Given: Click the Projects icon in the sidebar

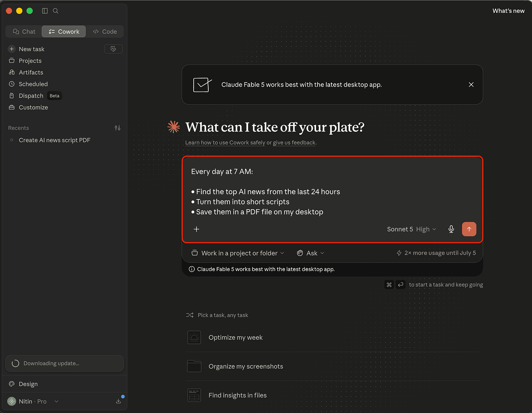Looking at the screenshot, I should (12, 61).
